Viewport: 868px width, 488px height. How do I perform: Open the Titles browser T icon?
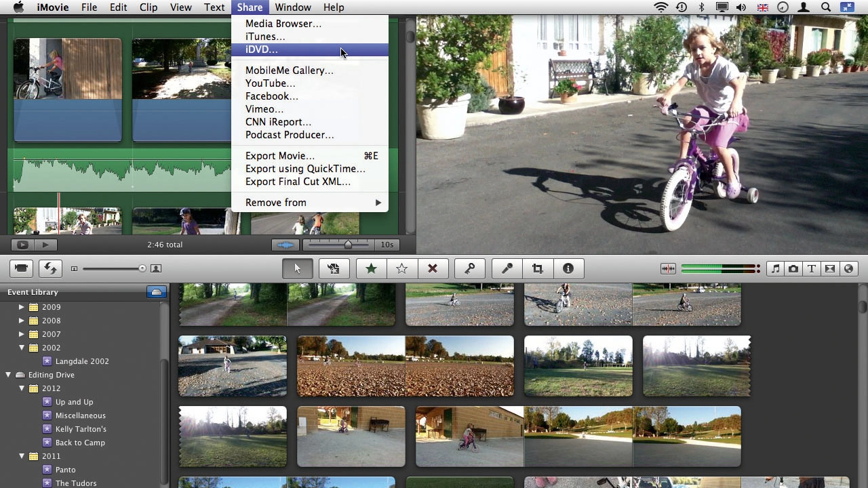812,269
